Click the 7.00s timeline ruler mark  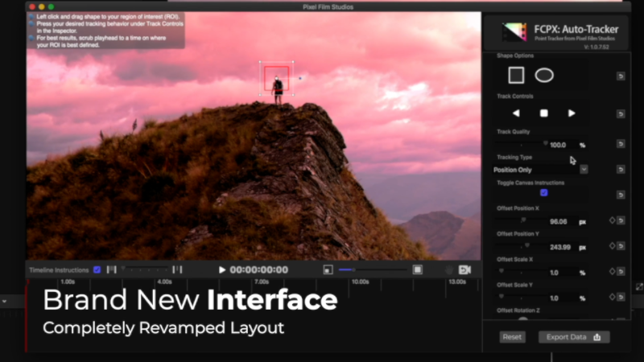[262, 282]
